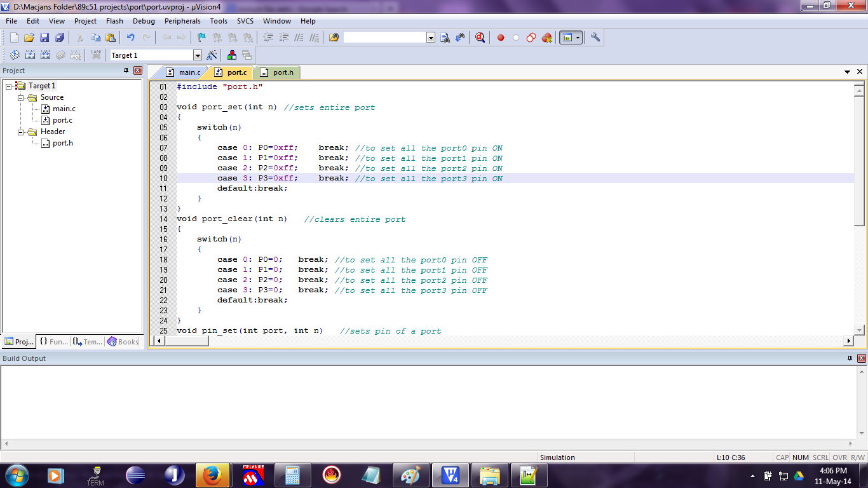The height and width of the screenshot is (488, 868).
Task: Collapse the Source group in project tree
Action: [x=21, y=98]
